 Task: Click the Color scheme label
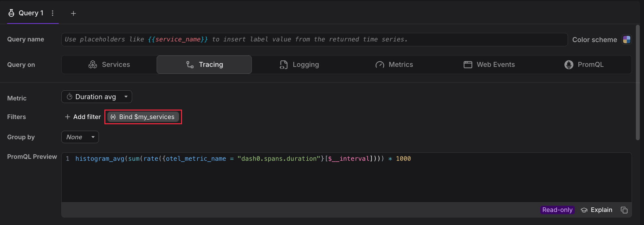coord(594,40)
